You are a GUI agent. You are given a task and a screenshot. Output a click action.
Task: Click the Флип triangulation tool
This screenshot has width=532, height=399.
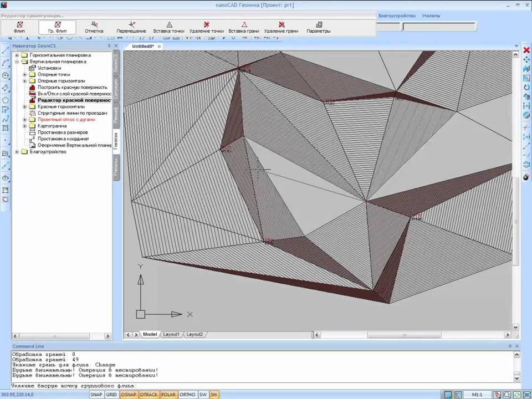[19, 27]
